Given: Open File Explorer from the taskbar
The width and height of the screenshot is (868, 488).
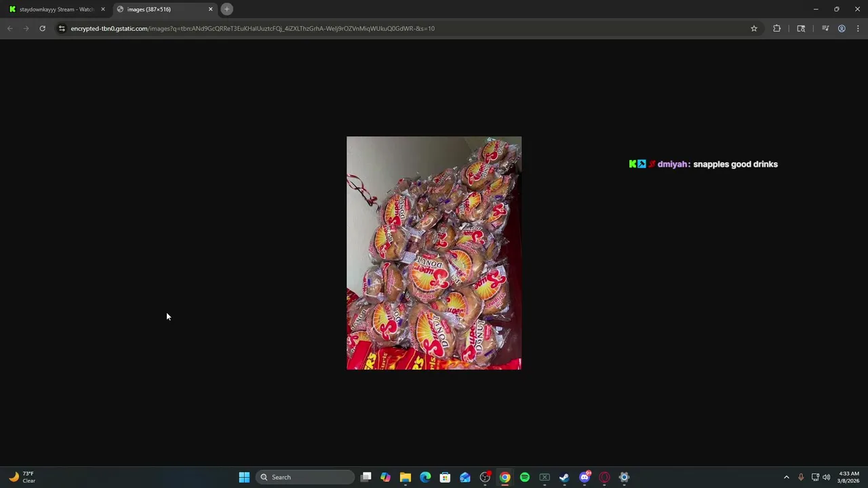Looking at the screenshot, I should point(406,477).
